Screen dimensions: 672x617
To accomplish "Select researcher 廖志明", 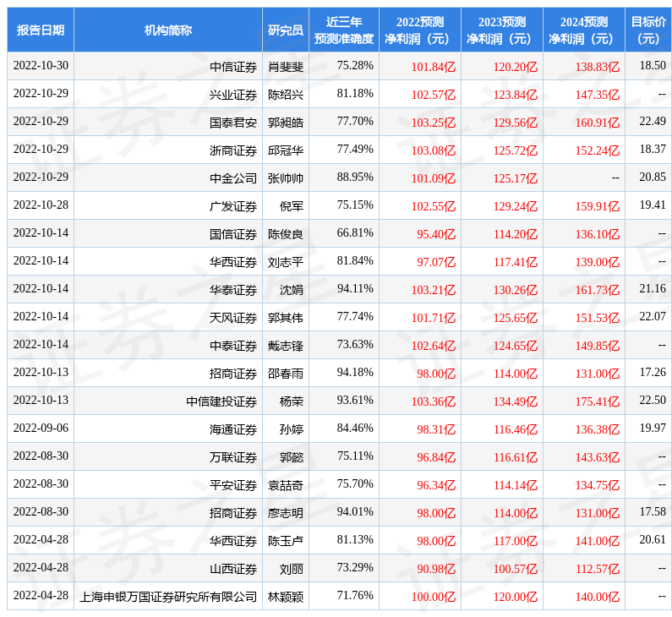I will 286,512.
